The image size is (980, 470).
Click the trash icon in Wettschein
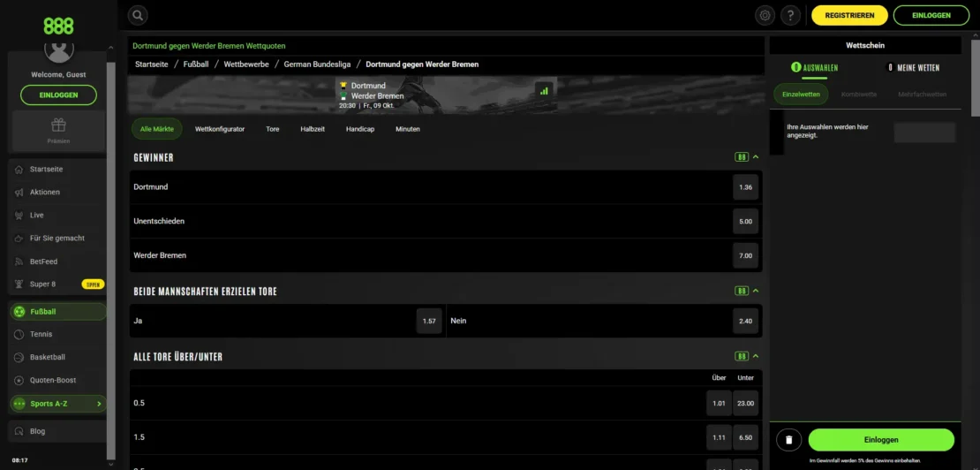(788, 440)
